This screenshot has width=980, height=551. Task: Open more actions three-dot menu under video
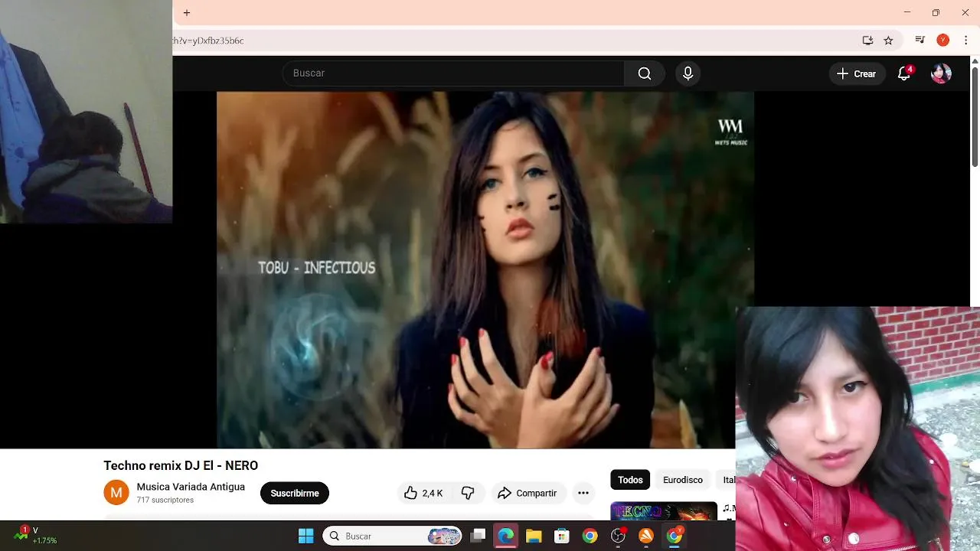pos(583,493)
